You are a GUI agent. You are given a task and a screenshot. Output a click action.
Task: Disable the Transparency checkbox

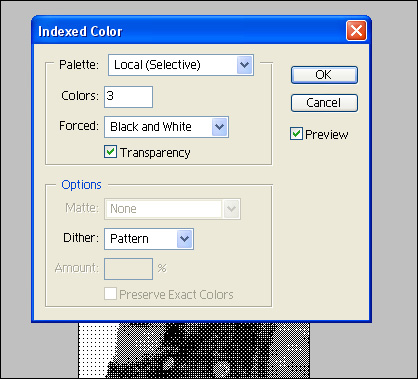tap(110, 152)
